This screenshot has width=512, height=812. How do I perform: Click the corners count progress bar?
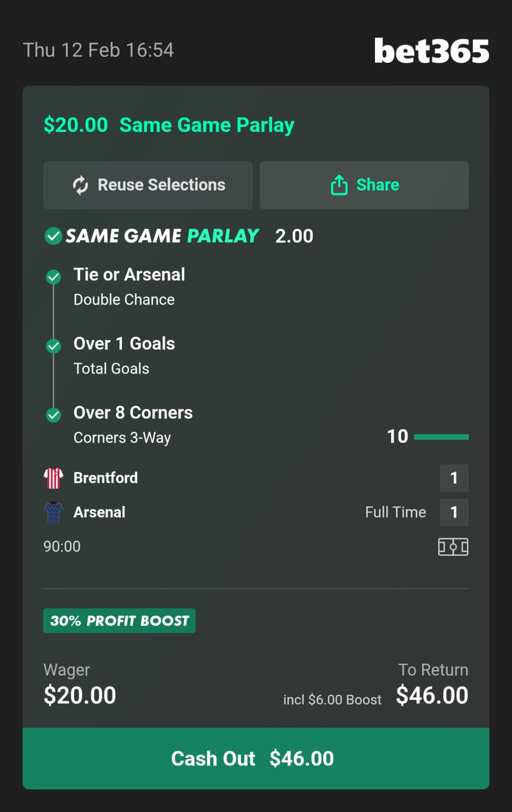(441, 437)
